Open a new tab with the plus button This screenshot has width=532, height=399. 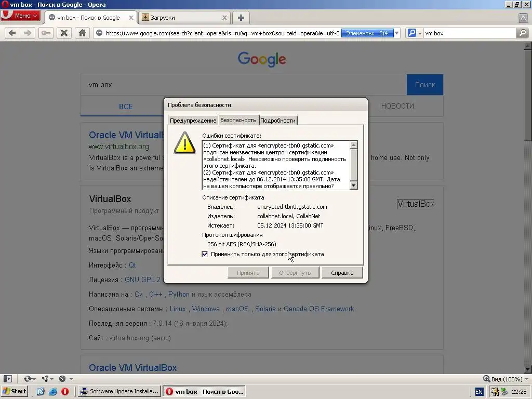point(241,18)
